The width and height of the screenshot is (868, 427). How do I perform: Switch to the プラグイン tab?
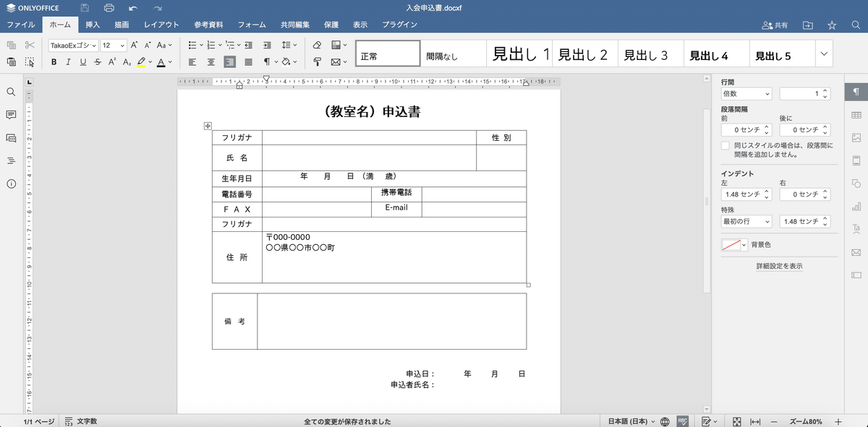coord(399,25)
